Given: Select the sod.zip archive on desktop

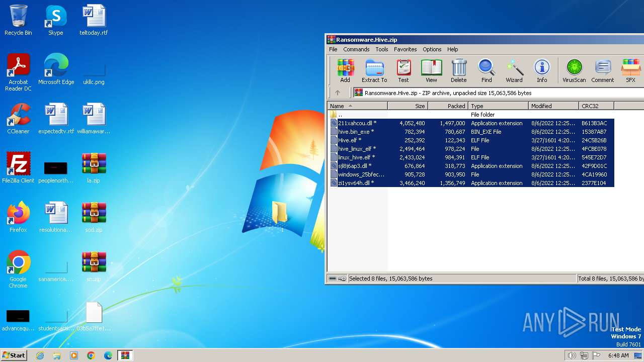Looking at the screenshot, I should pyautogui.click(x=94, y=217).
